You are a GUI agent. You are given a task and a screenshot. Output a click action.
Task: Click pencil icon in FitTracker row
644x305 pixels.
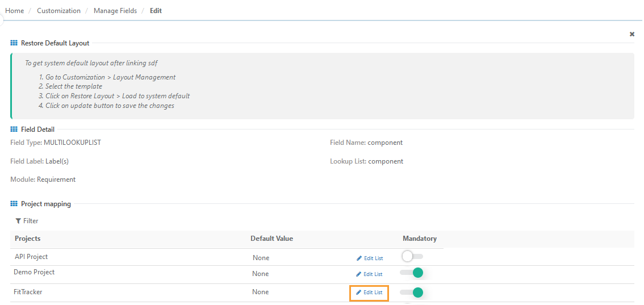[358, 293]
